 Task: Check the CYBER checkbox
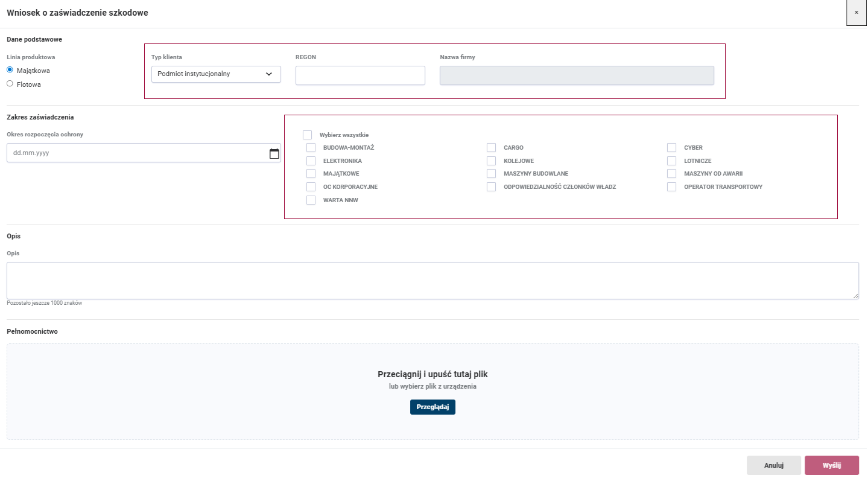click(672, 148)
